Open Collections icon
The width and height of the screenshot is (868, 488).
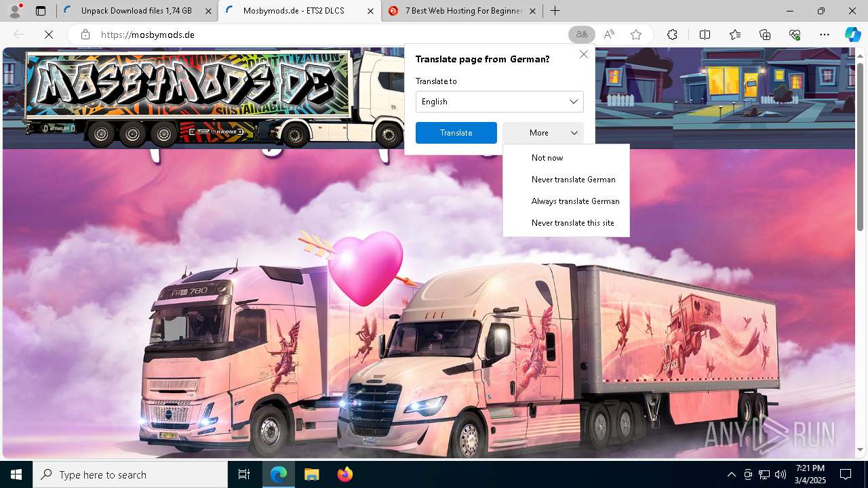click(x=765, y=35)
